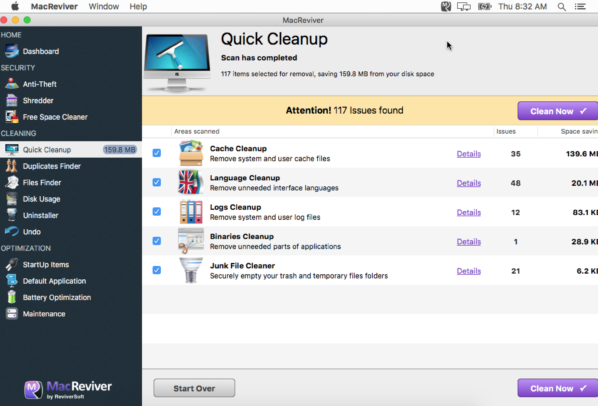Open the Dashboard sidebar icon
The height and width of the screenshot is (406, 598).
[x=11, y=51]
